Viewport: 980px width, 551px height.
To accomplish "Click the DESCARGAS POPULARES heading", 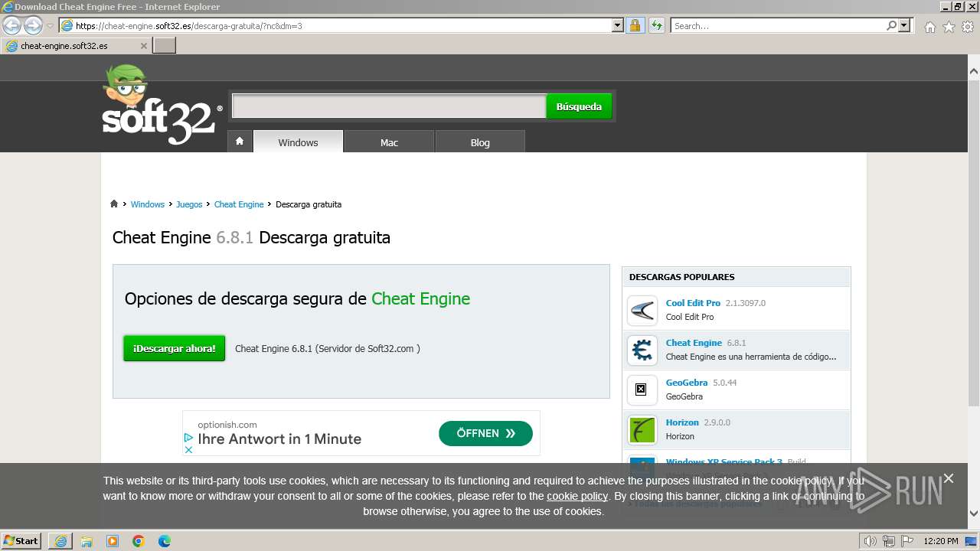I will (681, 277).
